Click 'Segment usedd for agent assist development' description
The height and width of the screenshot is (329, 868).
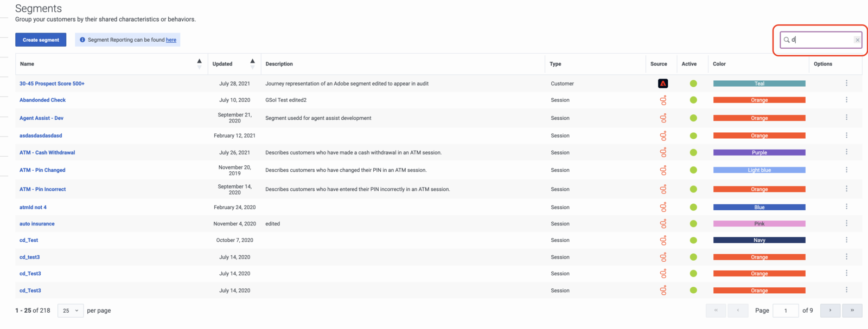click(318, 118)
